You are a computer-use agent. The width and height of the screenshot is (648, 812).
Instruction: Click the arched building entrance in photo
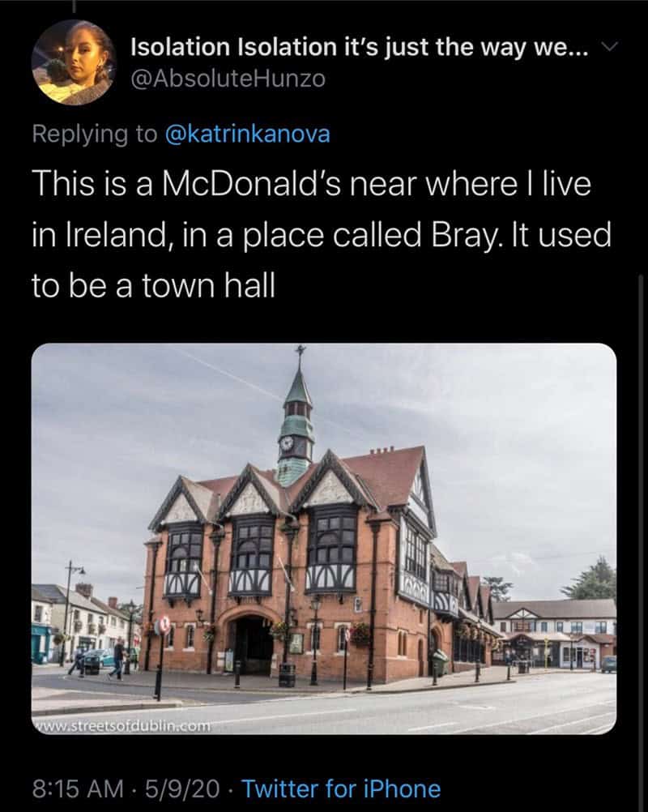click(x=254, y=644)
